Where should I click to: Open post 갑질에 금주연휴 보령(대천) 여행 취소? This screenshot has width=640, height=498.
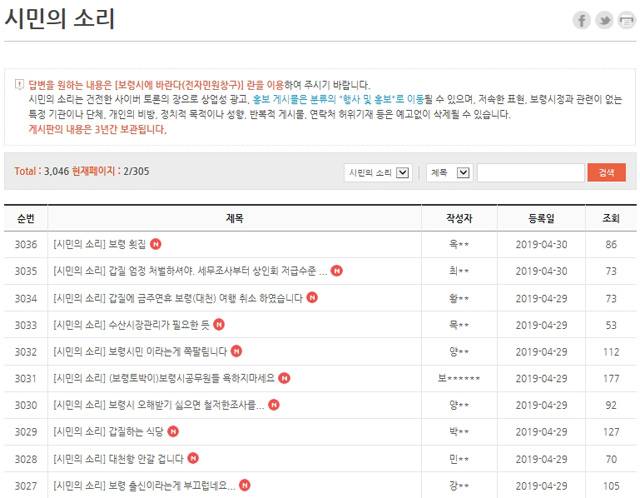(178, 298)
